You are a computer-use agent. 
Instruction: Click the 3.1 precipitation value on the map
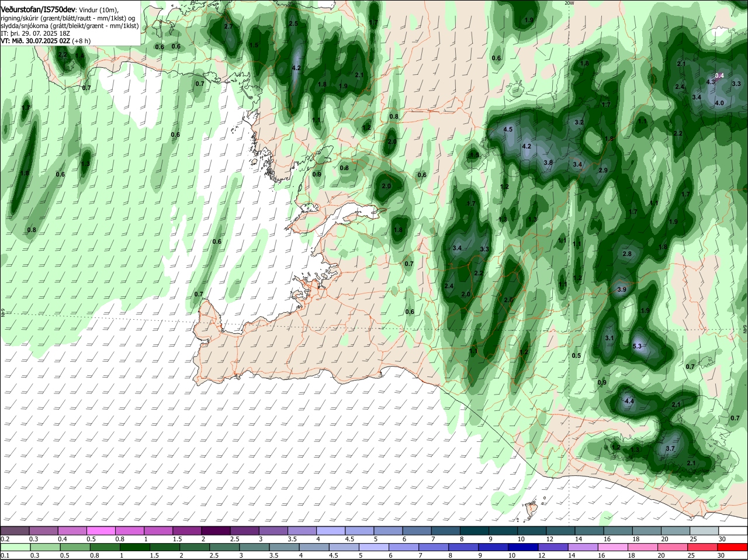pyautogui.click(x=610, y=338)
